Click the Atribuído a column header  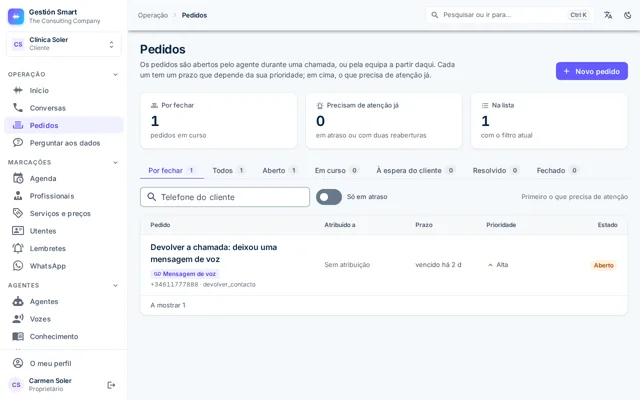[x=340, y=225]
